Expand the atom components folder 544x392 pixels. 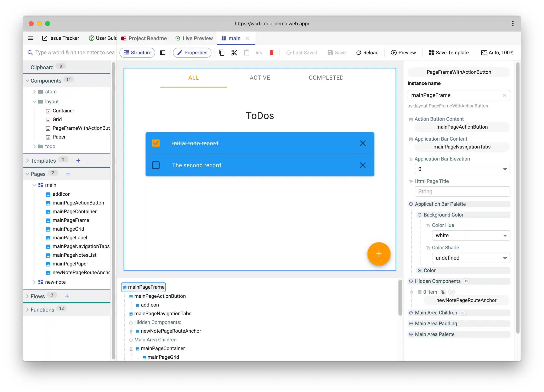35,91
